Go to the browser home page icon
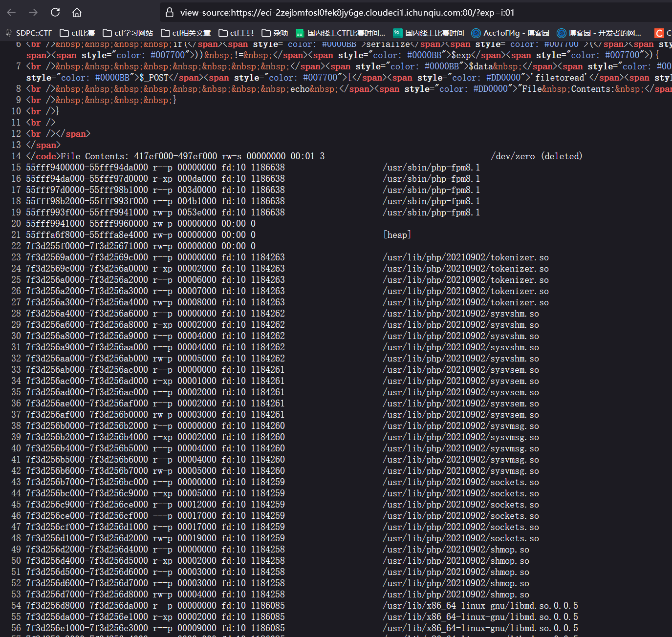The image size is (672, 637). click(77, 12)
